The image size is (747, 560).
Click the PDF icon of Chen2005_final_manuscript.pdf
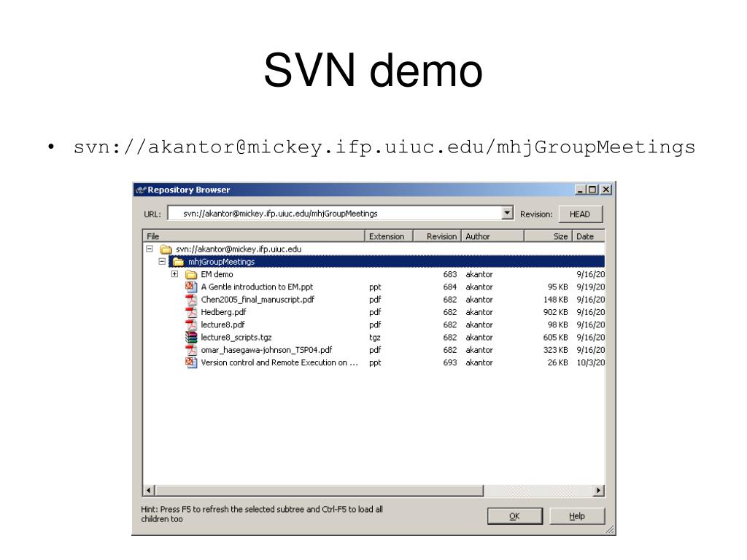191,300
